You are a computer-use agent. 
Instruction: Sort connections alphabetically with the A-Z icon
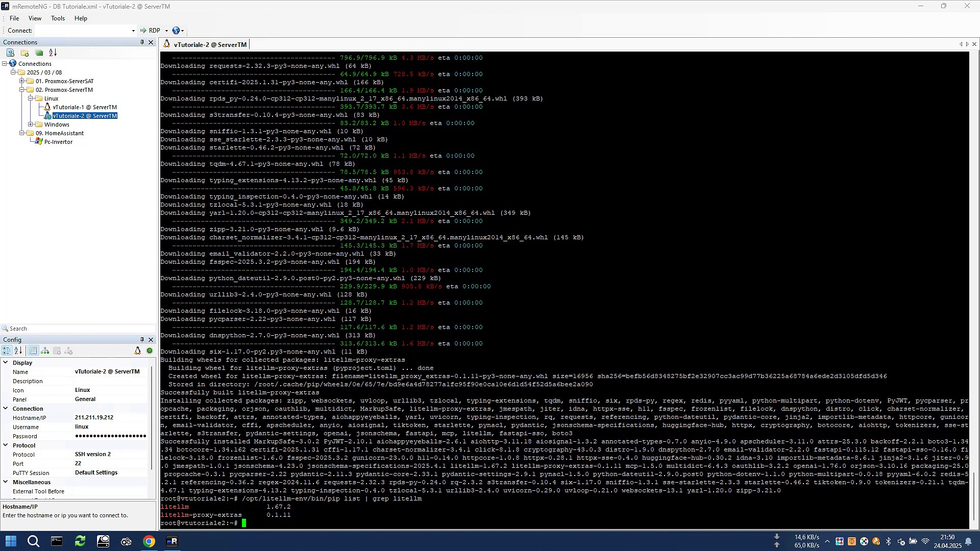(53, 53)
